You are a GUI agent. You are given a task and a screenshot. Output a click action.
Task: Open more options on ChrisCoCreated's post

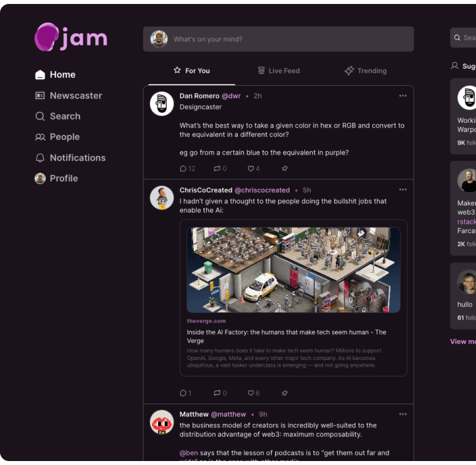pos(403,190)
